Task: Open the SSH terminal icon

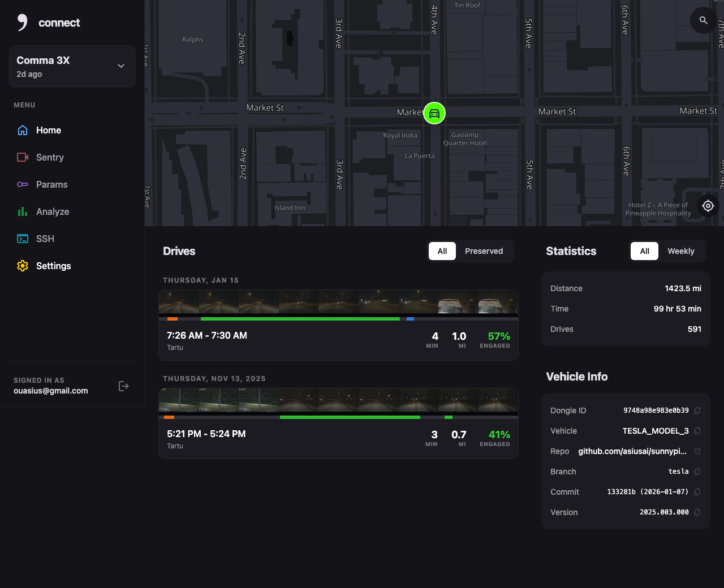Action: pos(23,239)
